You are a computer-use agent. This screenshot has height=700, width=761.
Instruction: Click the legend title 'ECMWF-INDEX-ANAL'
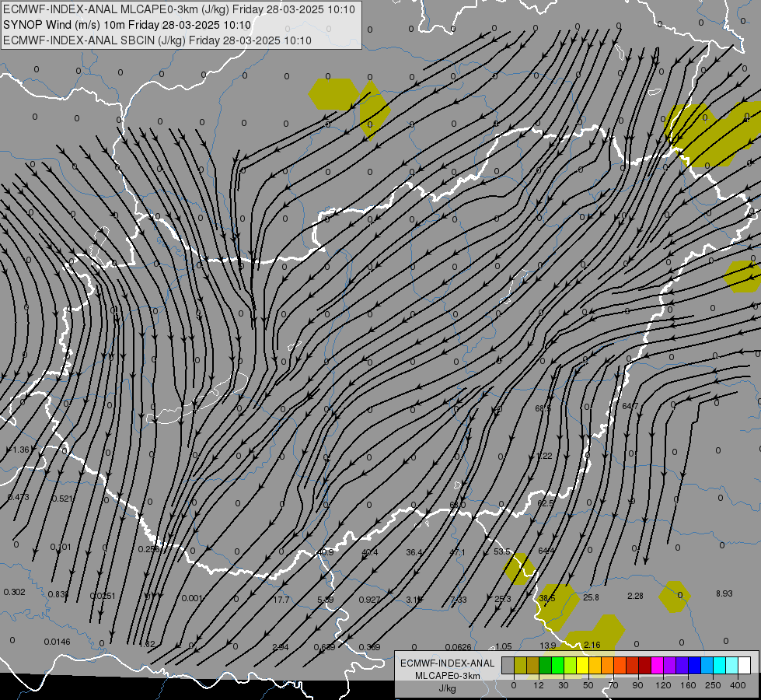coord(447,663)
